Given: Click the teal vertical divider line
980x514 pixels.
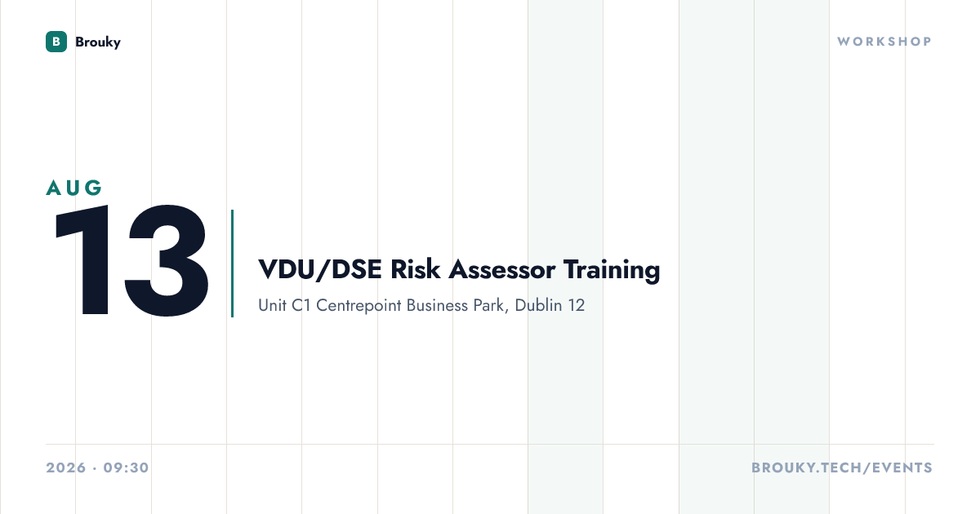Looking at the screenshot, I should pos(232,263).
